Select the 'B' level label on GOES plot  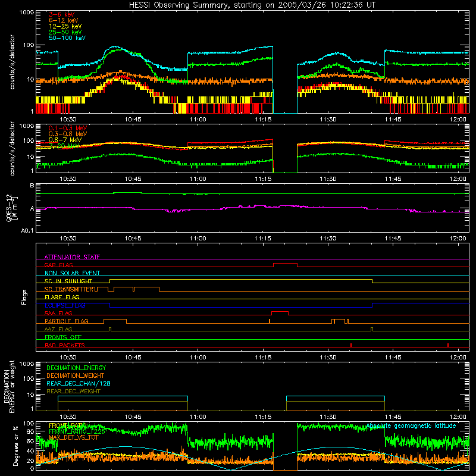(32, 185)
